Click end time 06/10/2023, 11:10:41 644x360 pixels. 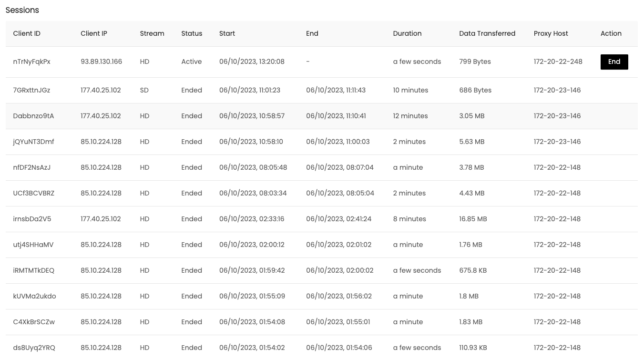pyautogui.click(x=336, y=116)
